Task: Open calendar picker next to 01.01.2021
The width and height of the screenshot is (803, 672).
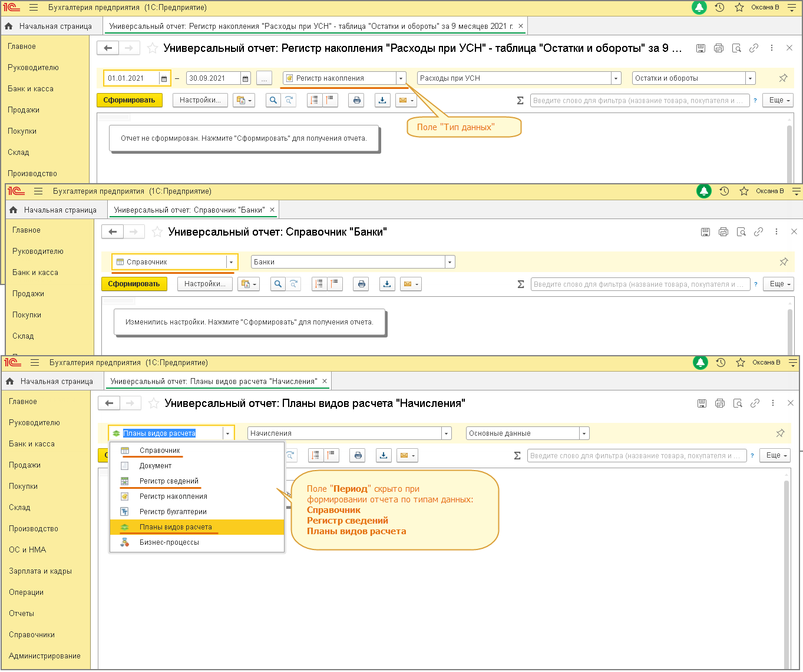Action: [164, 78]
